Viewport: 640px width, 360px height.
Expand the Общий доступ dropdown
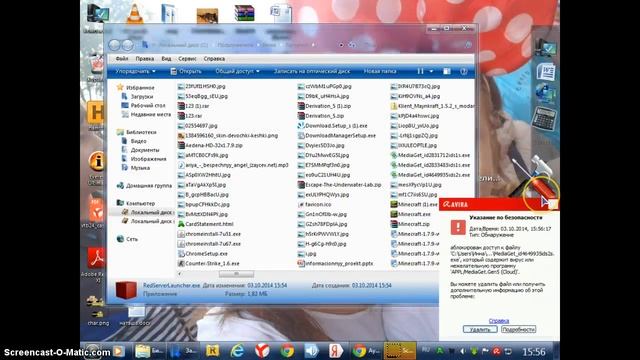pyautogui.click(x=238, y=71)
